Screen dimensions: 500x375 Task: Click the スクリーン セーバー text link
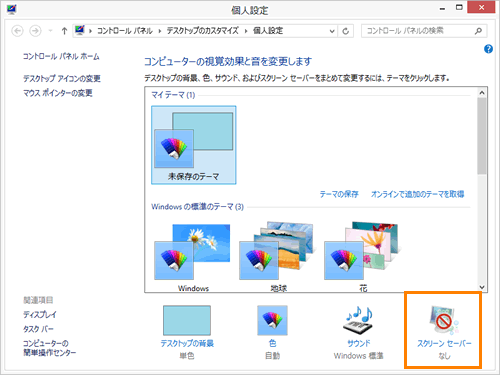(x=444, y=343)
